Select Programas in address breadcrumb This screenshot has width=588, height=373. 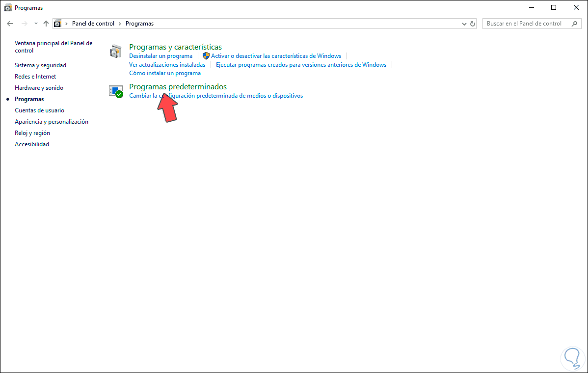tap(139, 24)
